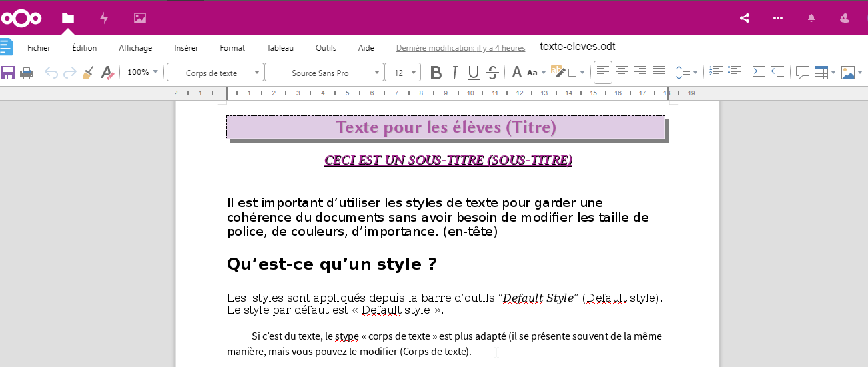868x367 pixels.
Task: Toggle bold formatting
Action: (x=436, y=73)
